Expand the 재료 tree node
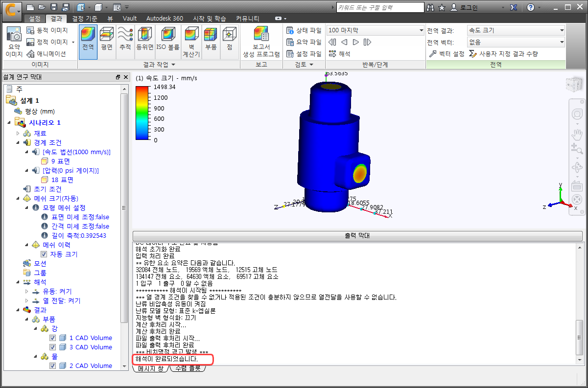The image size is (588, 388). [19, 134]
